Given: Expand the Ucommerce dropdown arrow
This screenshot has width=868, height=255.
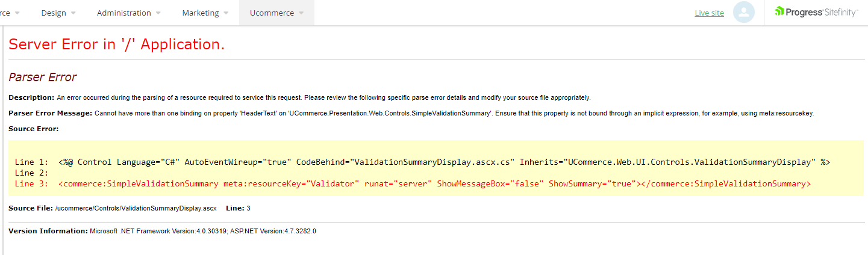Looking at the screenshot, I should pos(301,13).
